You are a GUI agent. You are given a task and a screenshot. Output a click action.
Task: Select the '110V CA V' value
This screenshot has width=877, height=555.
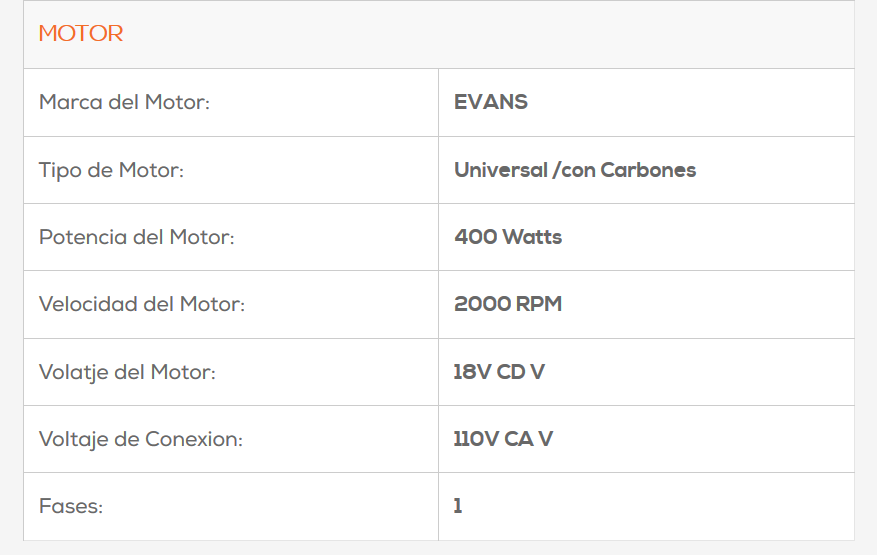pos(502,439)
